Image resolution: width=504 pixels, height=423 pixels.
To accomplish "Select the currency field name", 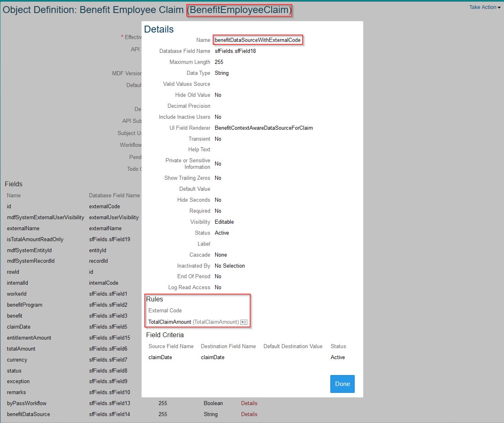I will [17, 360].
